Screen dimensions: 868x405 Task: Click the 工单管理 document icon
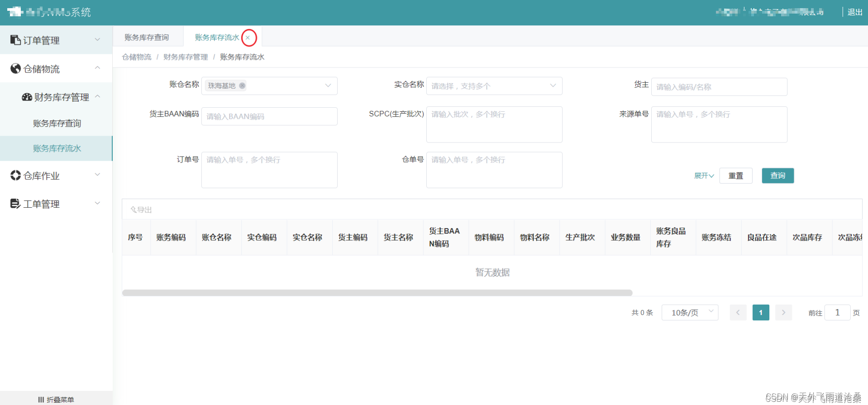click(15, 204)
